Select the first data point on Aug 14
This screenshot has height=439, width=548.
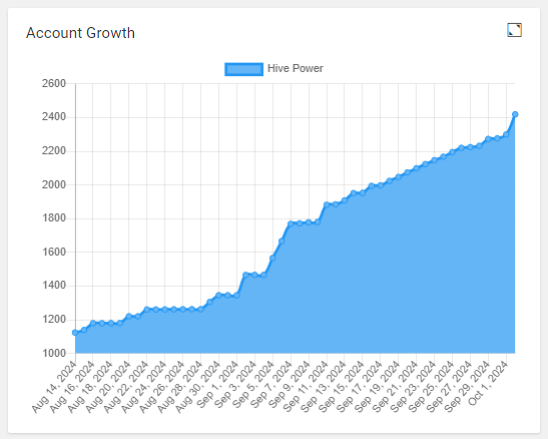tap(75, 333)
